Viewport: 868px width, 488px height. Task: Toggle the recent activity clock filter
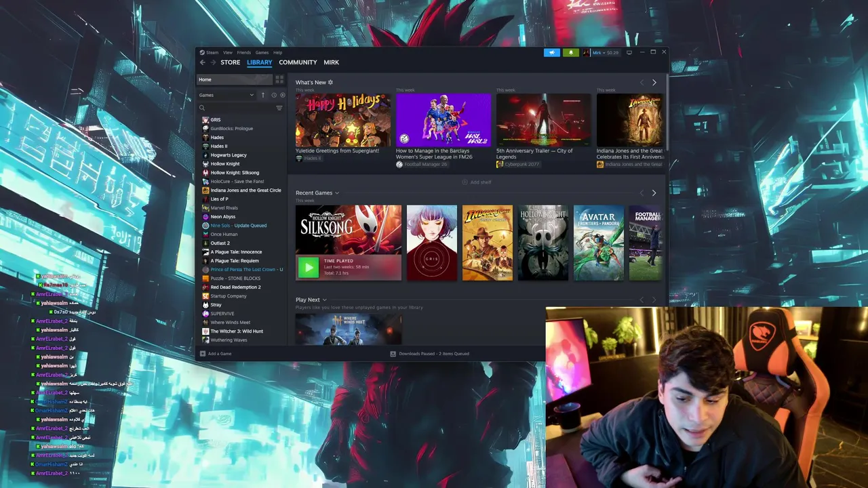[274, 95]
